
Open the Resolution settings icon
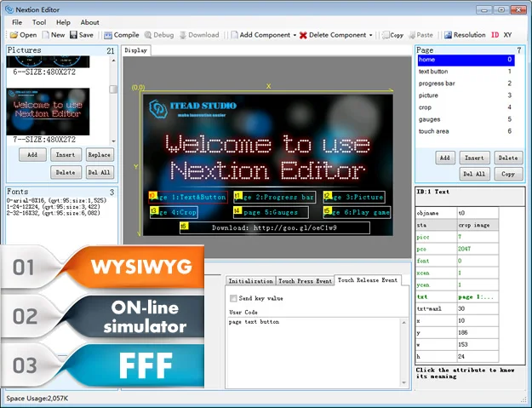click(447, 35)
